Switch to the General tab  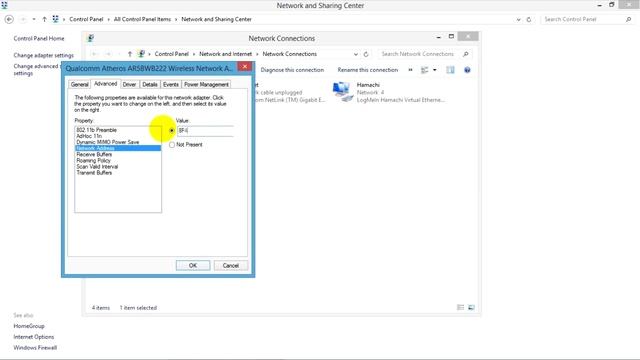[79, 84]
